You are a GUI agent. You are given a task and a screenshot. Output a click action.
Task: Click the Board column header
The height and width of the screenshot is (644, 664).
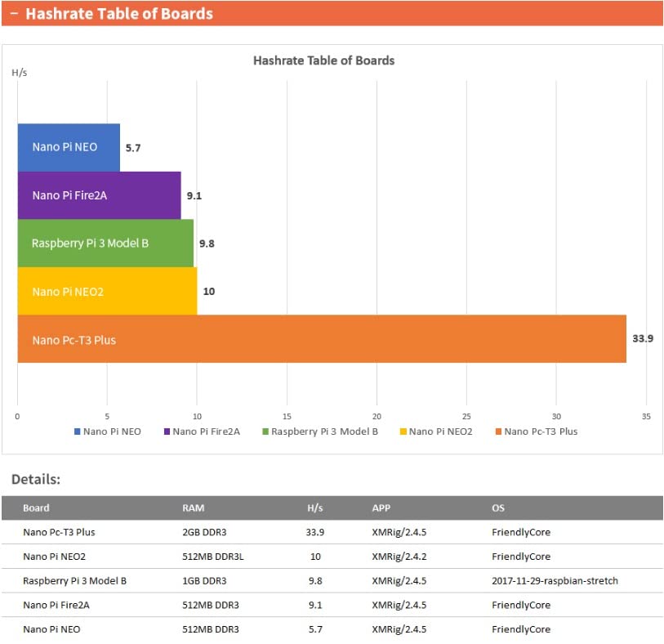(x=36, y=508)
